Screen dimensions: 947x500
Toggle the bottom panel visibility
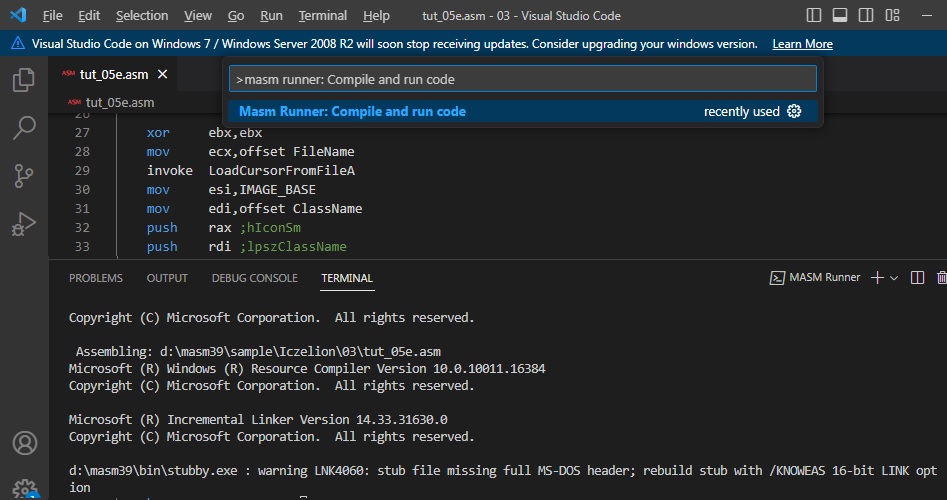coord(840,16)
